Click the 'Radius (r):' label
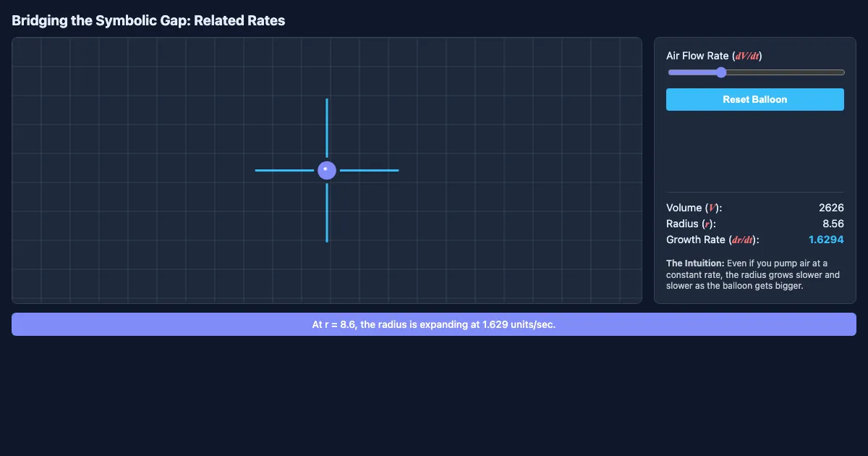The width and height of the screenshot is (868, 456). [x=691, y=224]
